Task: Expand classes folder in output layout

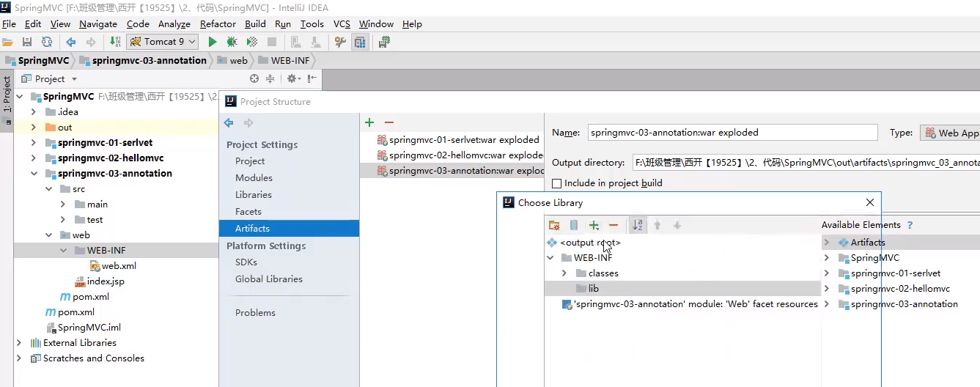Action: coord(564,273)
